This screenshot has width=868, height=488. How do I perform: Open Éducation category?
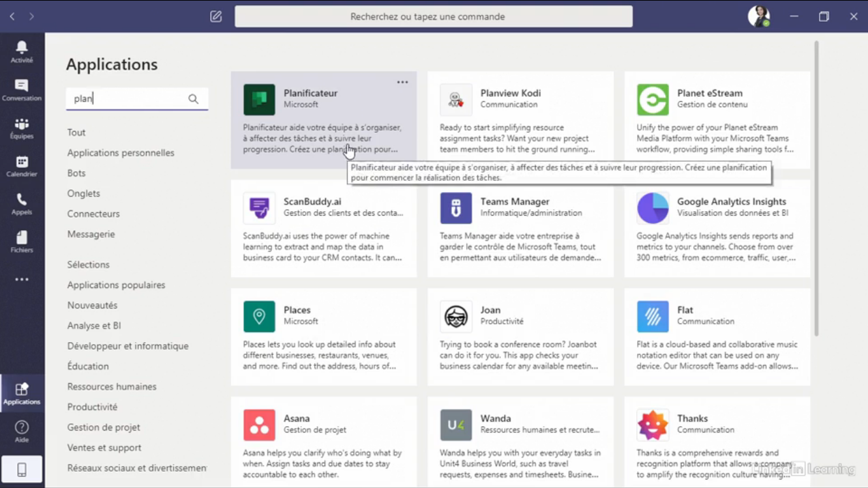coord(88,366)
